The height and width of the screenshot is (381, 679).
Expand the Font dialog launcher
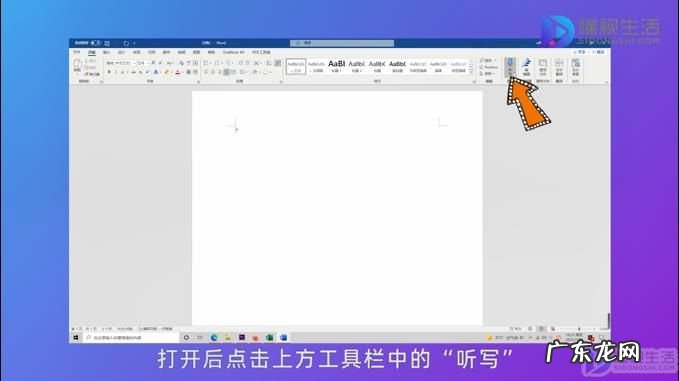coord(198,82)
